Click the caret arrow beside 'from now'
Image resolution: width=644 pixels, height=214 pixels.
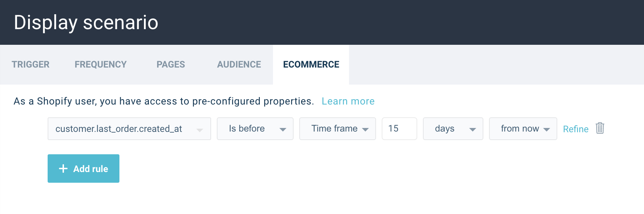(x=547, y=130)
